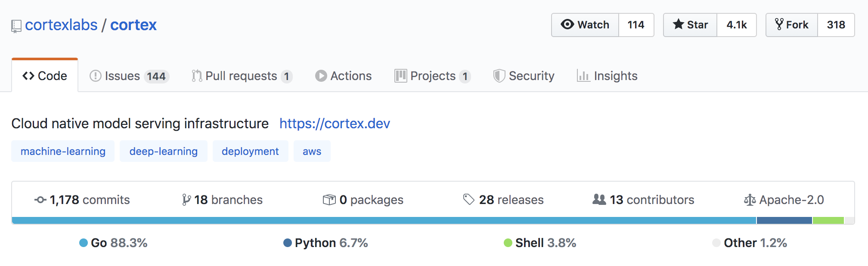The image size is (868, 266).
Task: Click the Security shield icon
Action: coord(499,76)
